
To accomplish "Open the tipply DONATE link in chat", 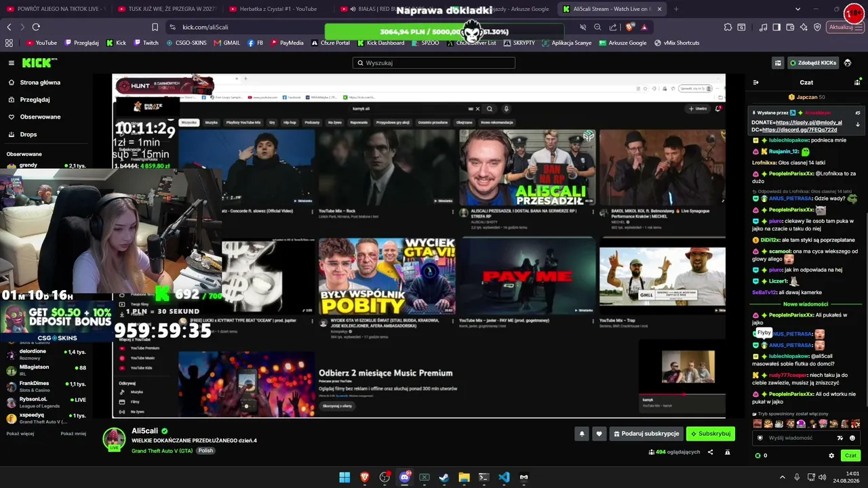I will pyautogui.click(x=808, y=123).
